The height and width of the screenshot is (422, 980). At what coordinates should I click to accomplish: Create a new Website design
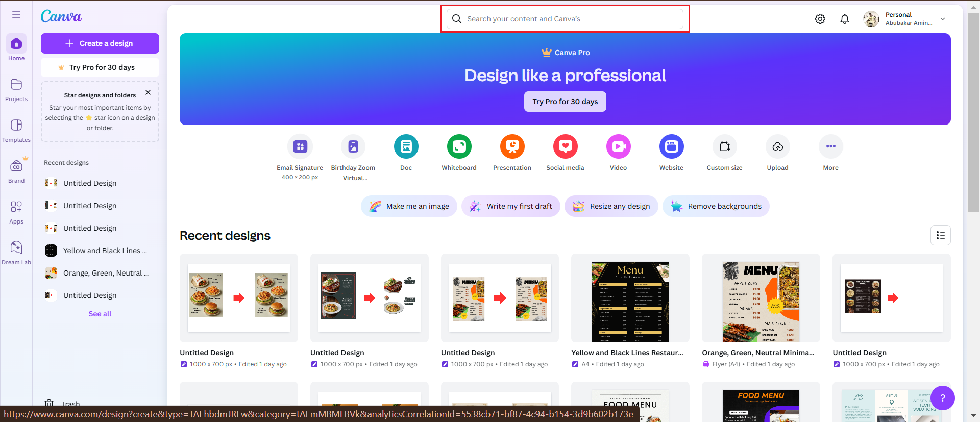[672, 146]
